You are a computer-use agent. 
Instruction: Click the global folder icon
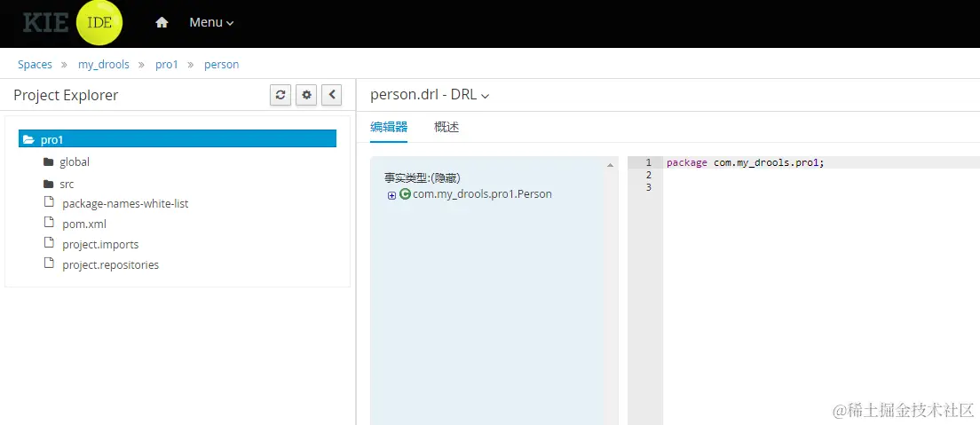pyautogui.click(x=48, y=161)
